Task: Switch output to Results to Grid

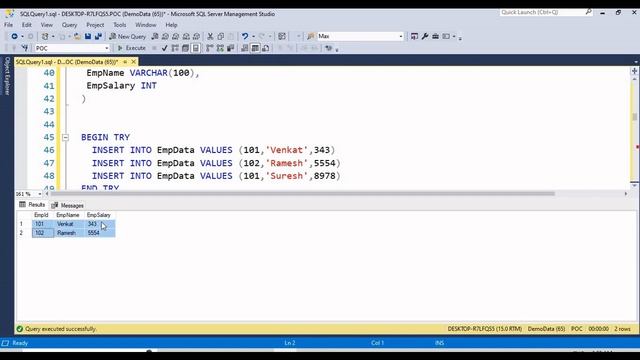Action: coord(255,48)
